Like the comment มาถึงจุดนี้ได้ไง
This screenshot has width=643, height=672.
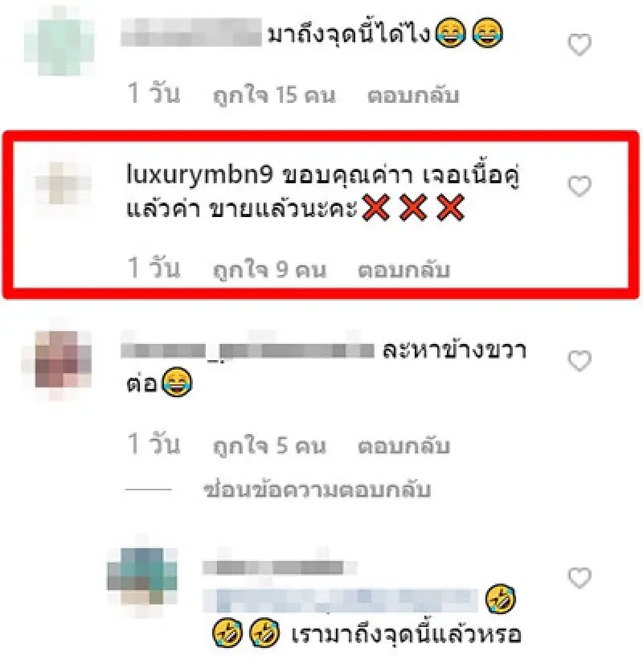coord(580,44)
